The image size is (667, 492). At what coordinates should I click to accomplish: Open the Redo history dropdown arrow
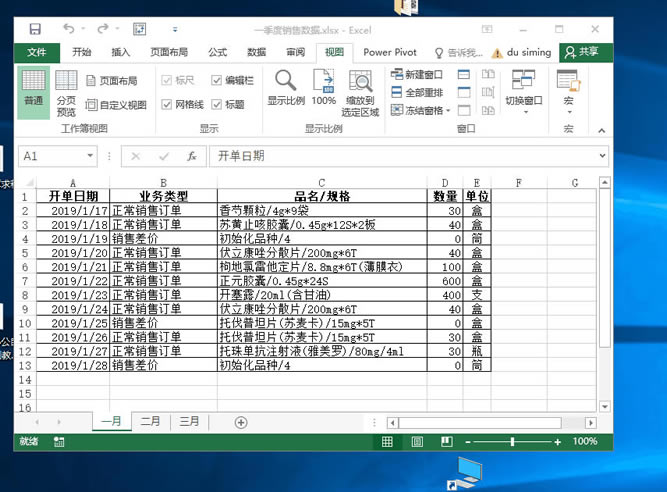point(117,29)
